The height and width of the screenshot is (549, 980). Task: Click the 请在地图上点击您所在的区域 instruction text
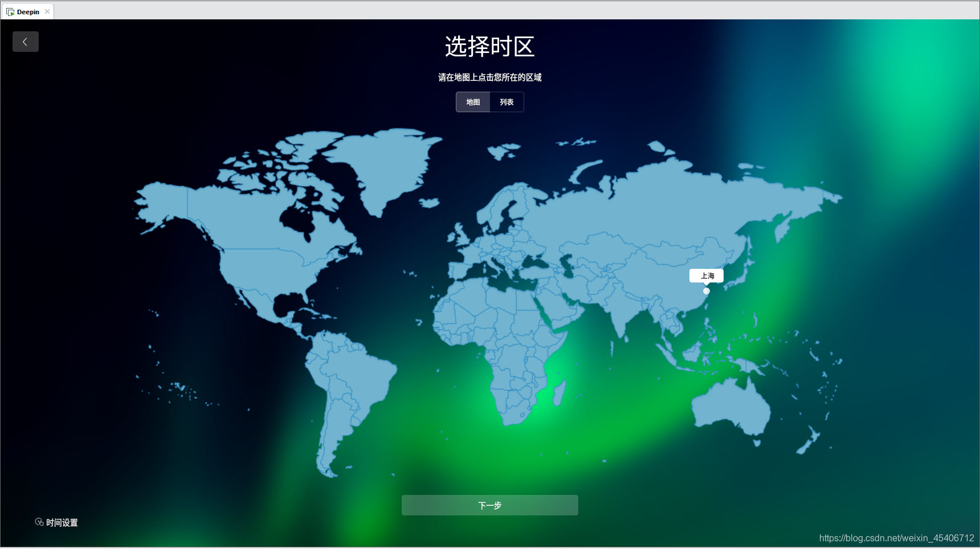(490, 77)
